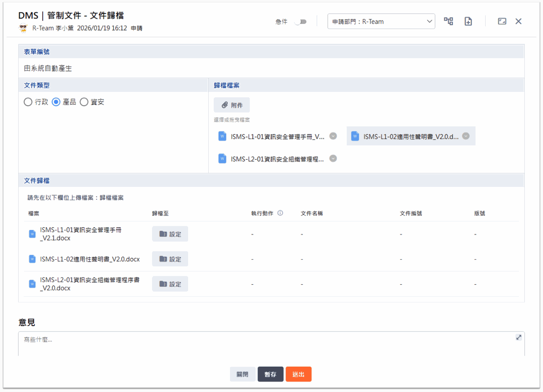Click the applicant avatar icon
Image resolution: width=543 pixels, height=392 pixels.
pos(23,28)
